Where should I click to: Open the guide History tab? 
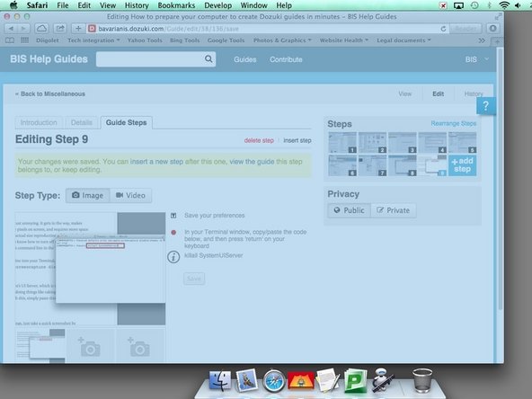coord(474,94)
